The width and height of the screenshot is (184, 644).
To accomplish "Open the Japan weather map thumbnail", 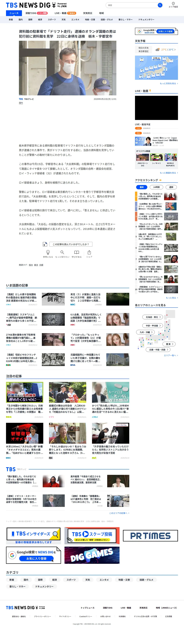I will [156, 68].
